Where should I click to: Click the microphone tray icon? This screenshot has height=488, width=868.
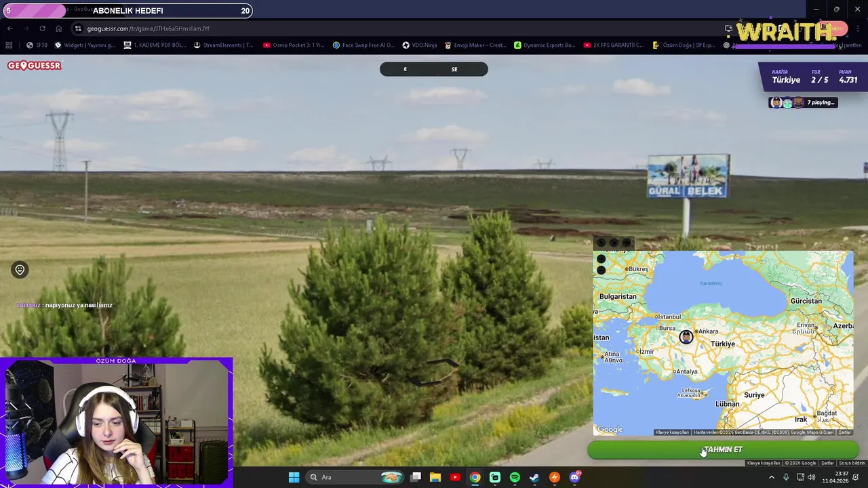pyautogui.click(x=786, y=477)
